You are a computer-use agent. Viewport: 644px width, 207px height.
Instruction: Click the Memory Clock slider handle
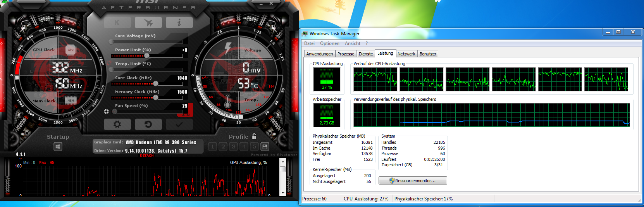[156, 97]
